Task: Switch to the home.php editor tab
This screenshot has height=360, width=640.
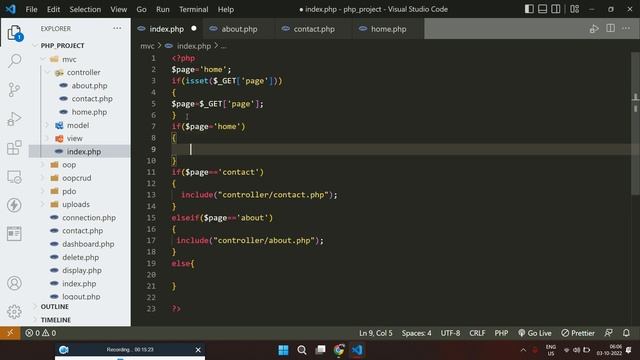Action: coord(388,29)
